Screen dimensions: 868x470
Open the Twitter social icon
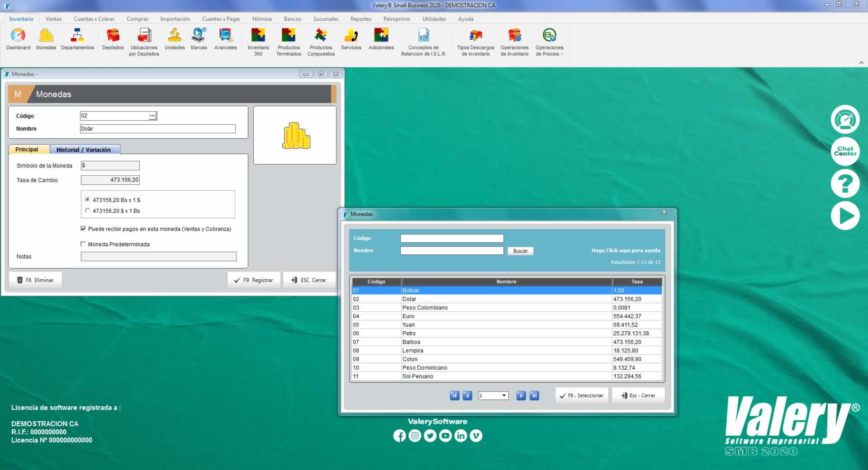click(x=430, y=436)
